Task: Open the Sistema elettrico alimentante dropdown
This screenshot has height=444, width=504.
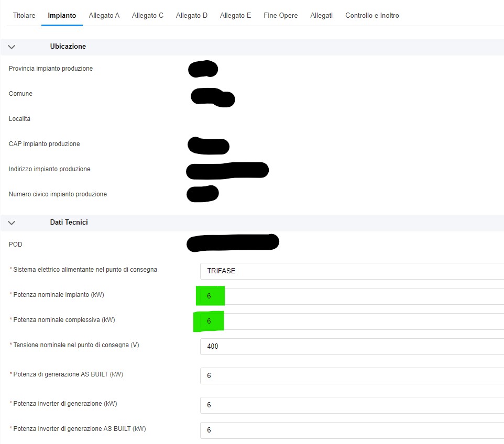Action: 351,271
